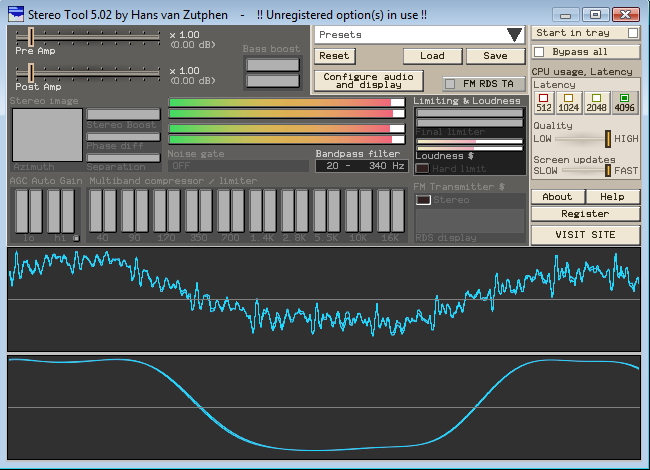Open Configure audio and display

point(369,81)
